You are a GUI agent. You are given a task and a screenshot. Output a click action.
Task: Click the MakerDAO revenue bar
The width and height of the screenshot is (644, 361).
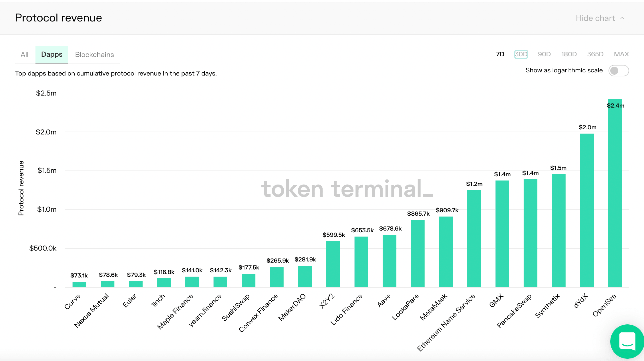pos(305,276)
